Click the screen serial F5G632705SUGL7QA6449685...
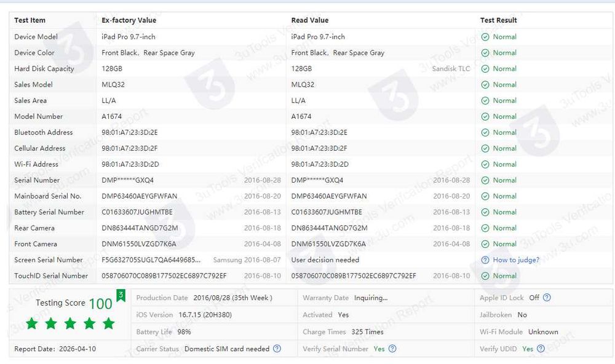615x364 pixels. 151,260
